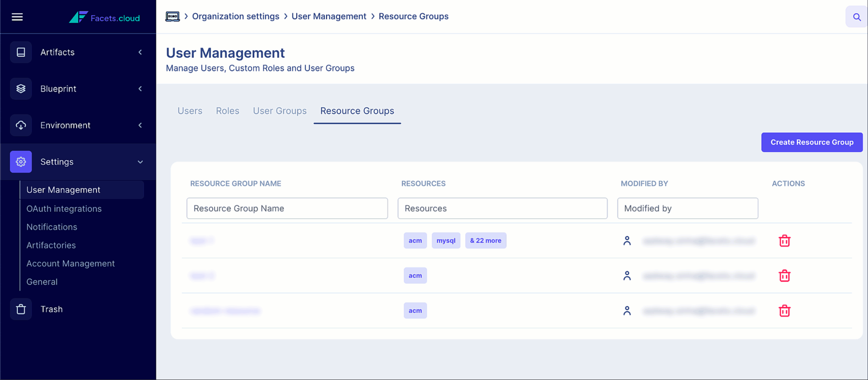Expand the Artifacts menu chevron
Screen dimensions: 868x380
coord(140,52)
